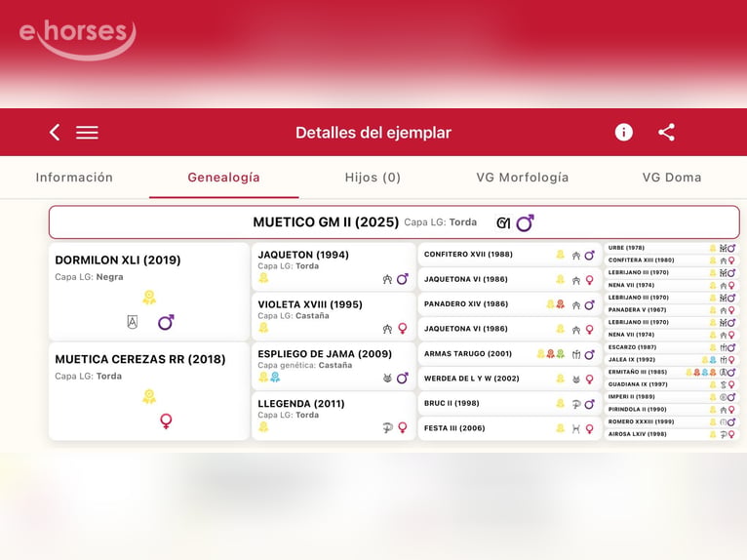Open the JAQUETON (1994) ancestor card
This screenshot has width=747, height=560.
(334, 267)
